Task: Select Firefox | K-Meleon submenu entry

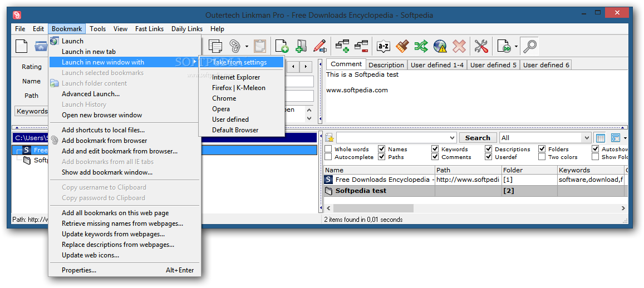Action: coord(242,88)
